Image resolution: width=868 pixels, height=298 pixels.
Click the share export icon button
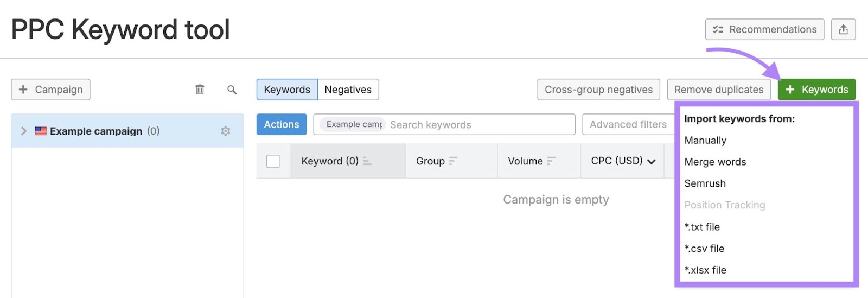(x=843, y=29)
